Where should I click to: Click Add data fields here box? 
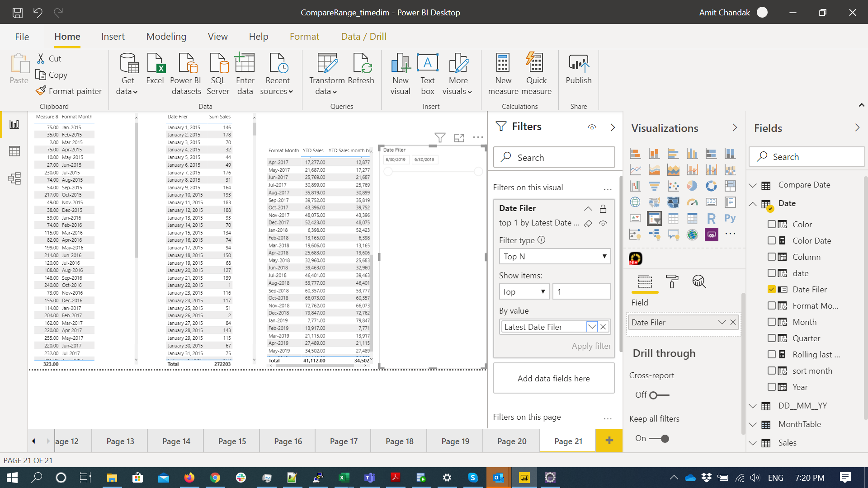(554, 378)
